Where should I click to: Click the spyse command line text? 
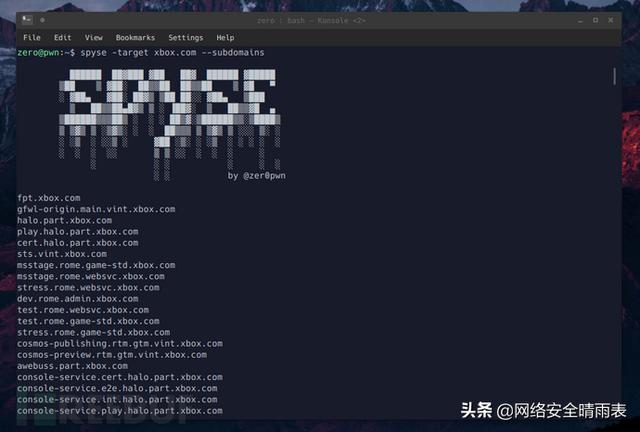tap(172, 53)
